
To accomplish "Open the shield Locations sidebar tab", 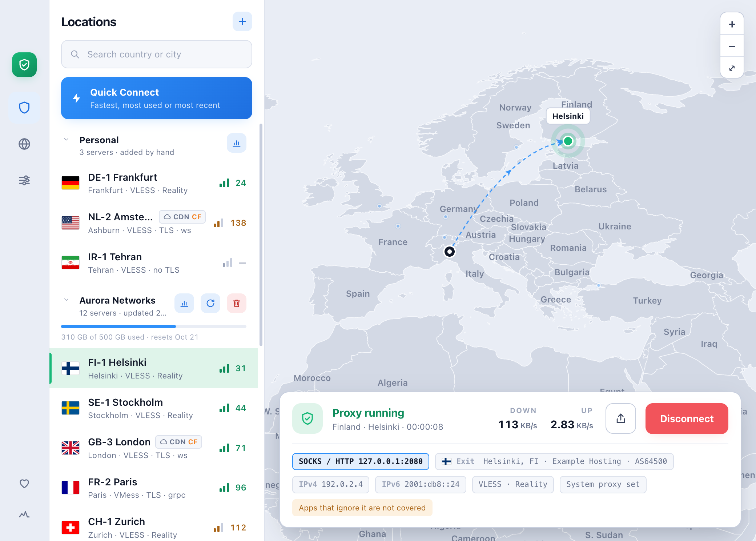I will click(x=24, y=108).
